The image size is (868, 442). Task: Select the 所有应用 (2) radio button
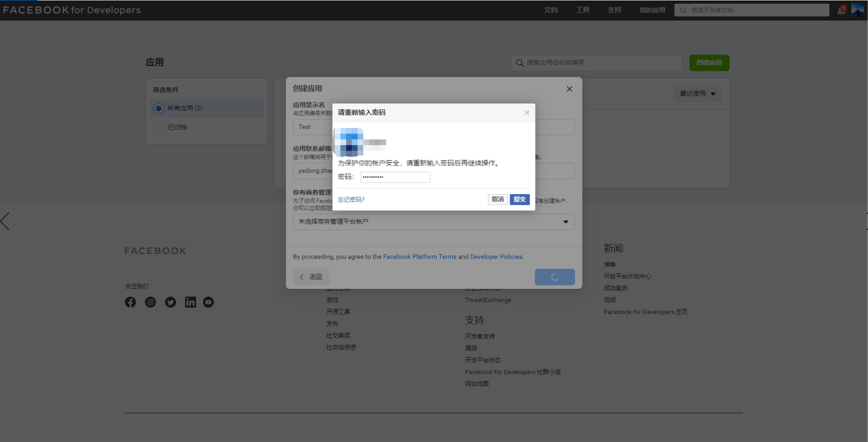[x=159, y=108]
